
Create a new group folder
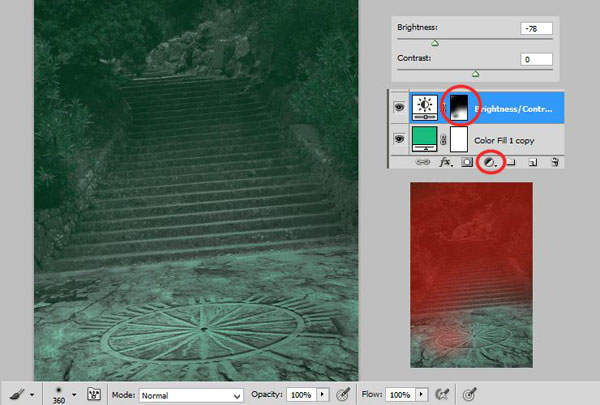[511, 163]
